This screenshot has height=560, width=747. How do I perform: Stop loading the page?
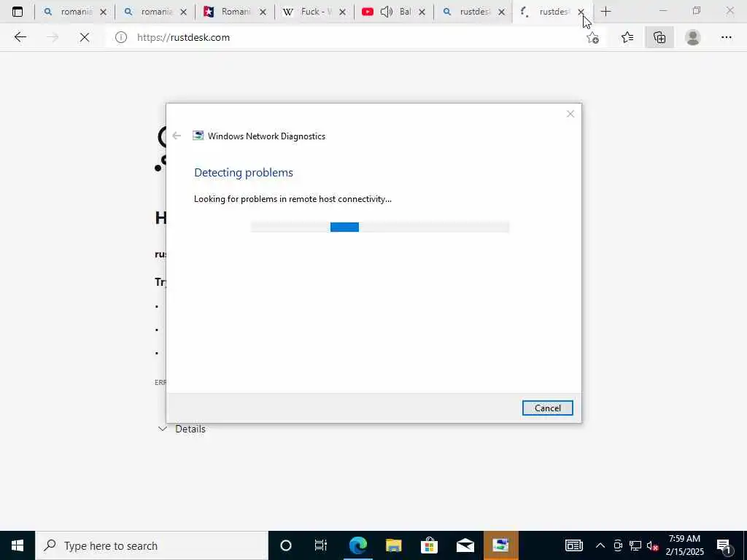pos(85,37)
